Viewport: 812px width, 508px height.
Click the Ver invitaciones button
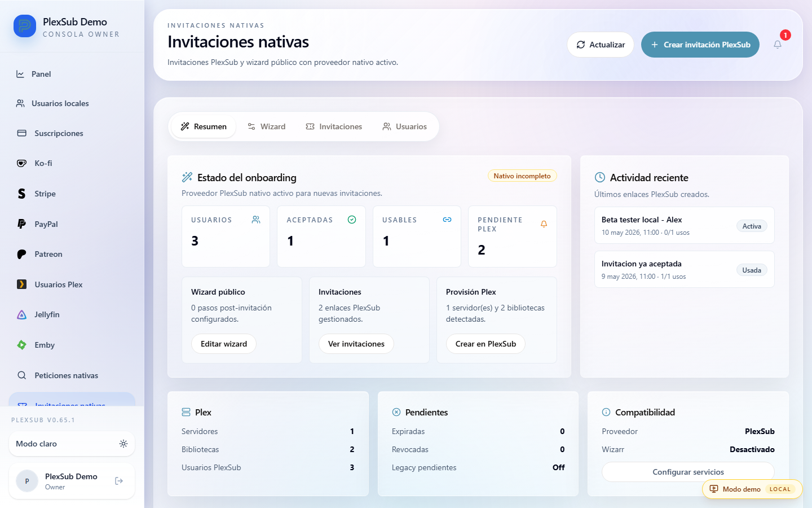tap(356, 344)
